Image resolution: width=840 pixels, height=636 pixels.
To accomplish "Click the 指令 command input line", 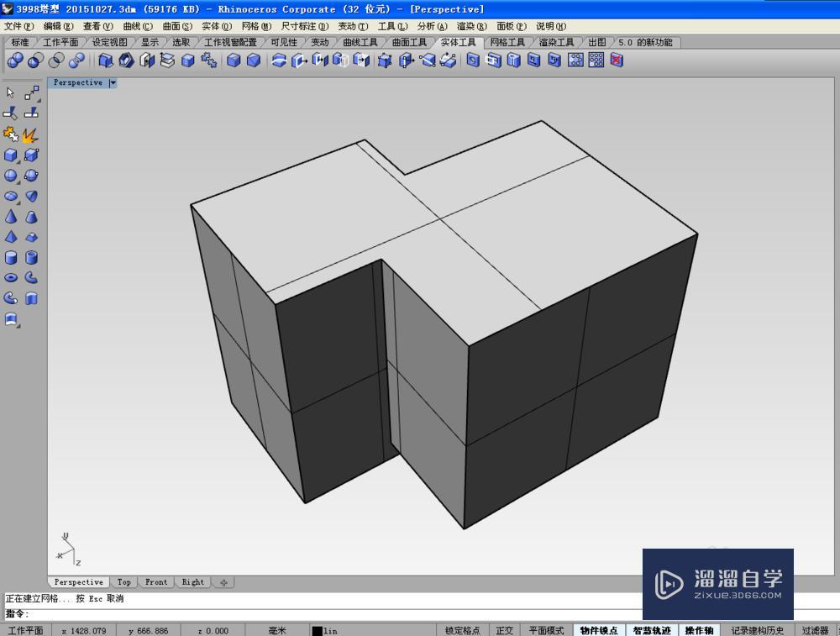I will tap(322, 614).
